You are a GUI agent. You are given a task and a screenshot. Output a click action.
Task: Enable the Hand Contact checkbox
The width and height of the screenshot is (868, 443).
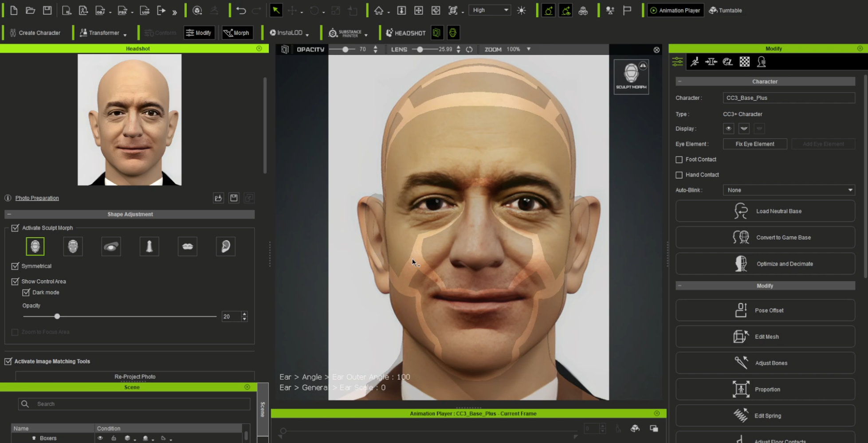point(679,175)
